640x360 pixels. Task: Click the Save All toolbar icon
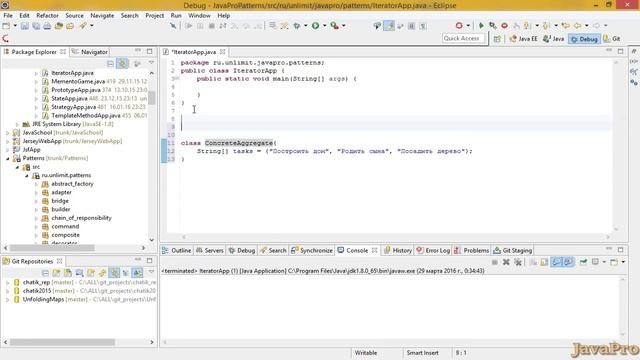click(36, 26)
